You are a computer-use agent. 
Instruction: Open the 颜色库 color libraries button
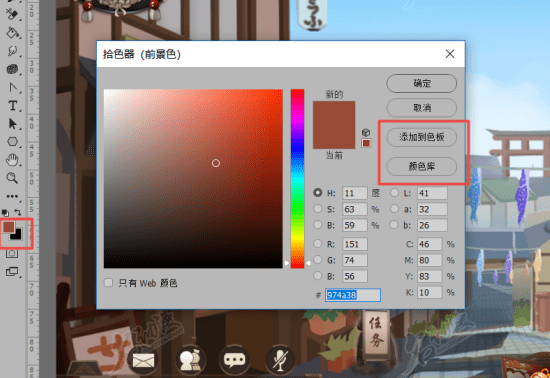click(x=422, y=166)
